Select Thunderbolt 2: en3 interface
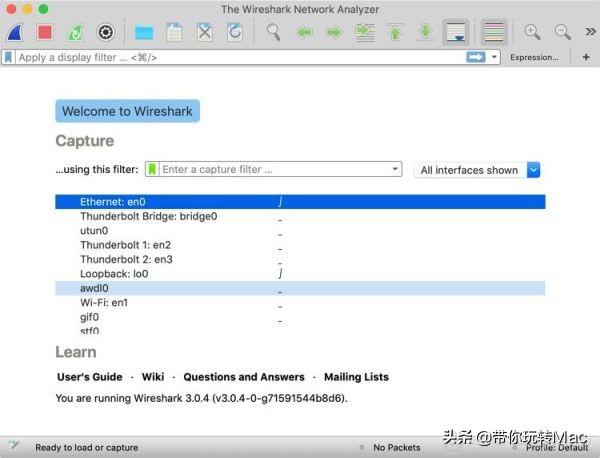The image size is (600, 458). [300, 259]
